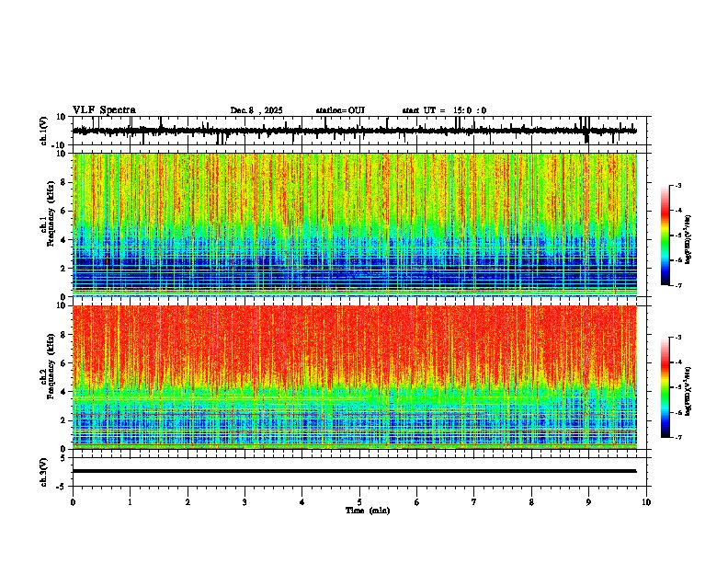Click the "6" tick on the time axis
This screenshot has height=563, width=728.
pos(417,502)
